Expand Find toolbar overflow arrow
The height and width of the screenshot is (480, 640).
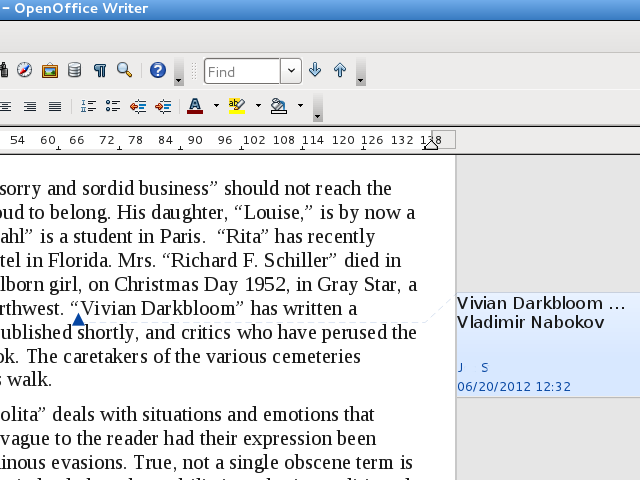pyautogui.click(x=360, y=72)
